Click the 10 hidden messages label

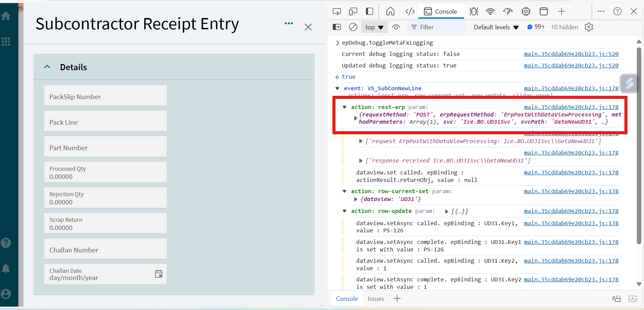pos(565,27)
